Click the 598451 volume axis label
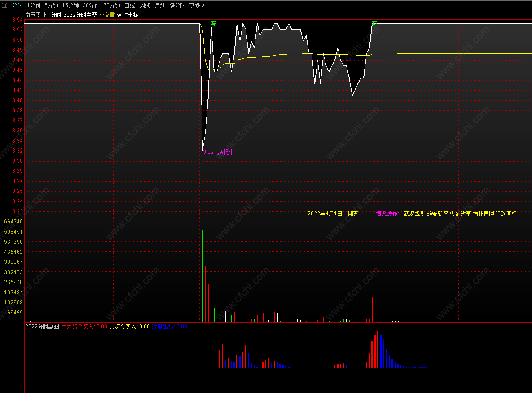Screen dimensions: 532x393 13,232
